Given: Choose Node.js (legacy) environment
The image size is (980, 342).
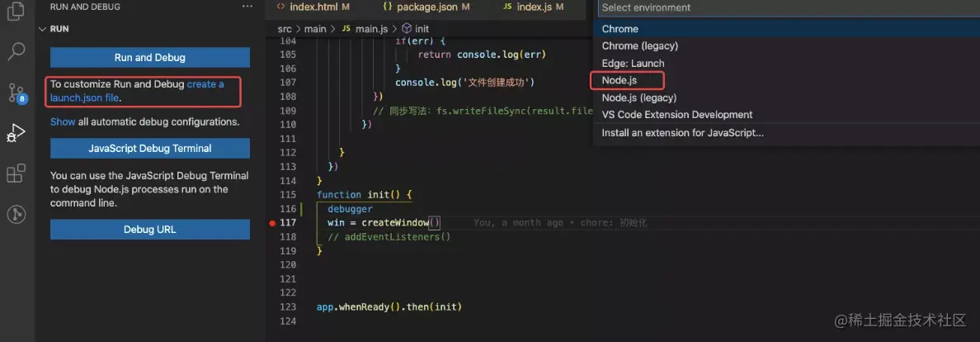Looking at the screenshot, I should point(787,97).
